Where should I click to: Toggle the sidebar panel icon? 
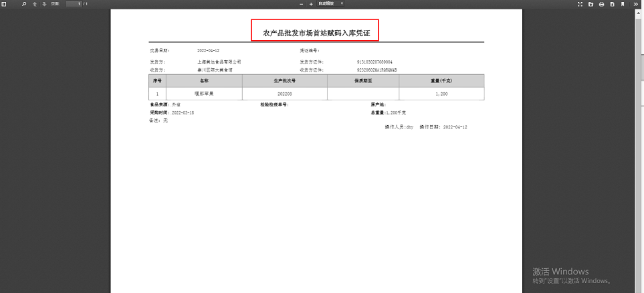[x=4, y=4]
